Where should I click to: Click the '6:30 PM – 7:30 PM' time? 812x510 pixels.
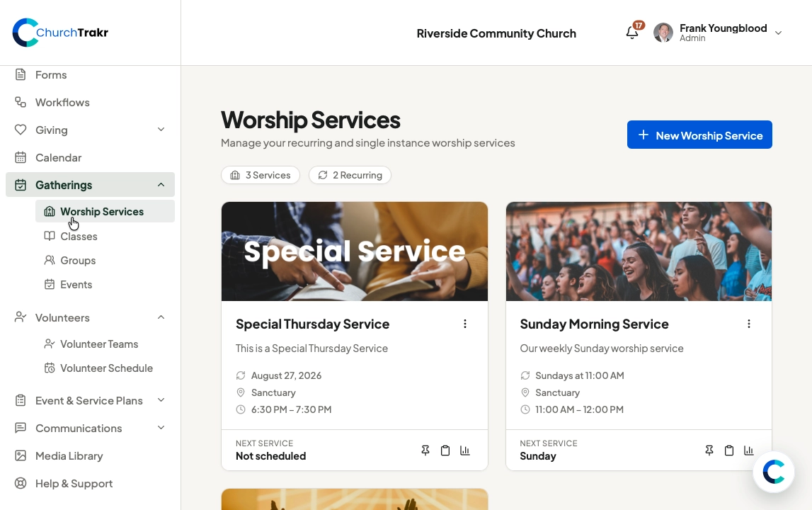[x=291, y=409]
